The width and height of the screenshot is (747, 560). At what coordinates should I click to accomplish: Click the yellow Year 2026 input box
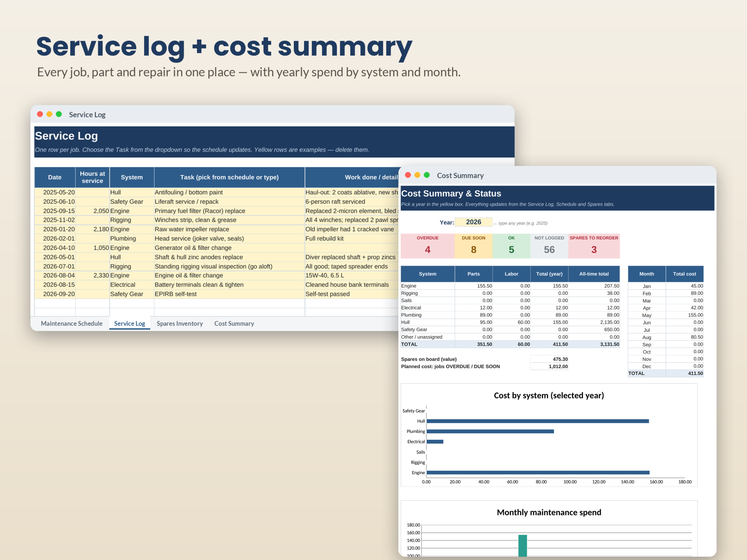point(474,222)
